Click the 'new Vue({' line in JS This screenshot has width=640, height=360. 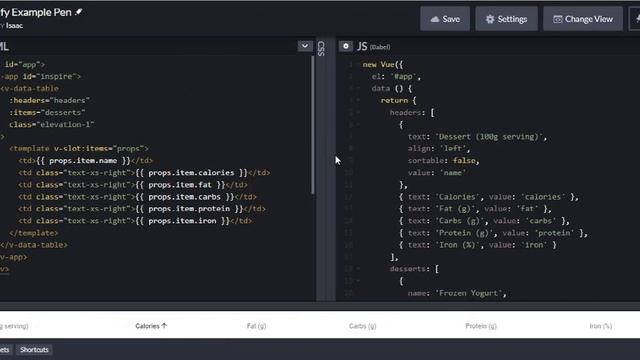pyautogui.click(x=382, y=64)
